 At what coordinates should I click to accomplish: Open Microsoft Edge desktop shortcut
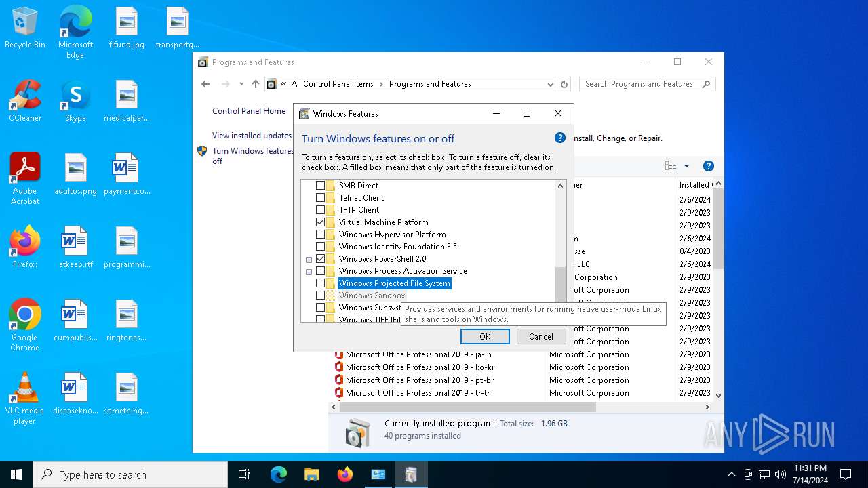point(75,32)
